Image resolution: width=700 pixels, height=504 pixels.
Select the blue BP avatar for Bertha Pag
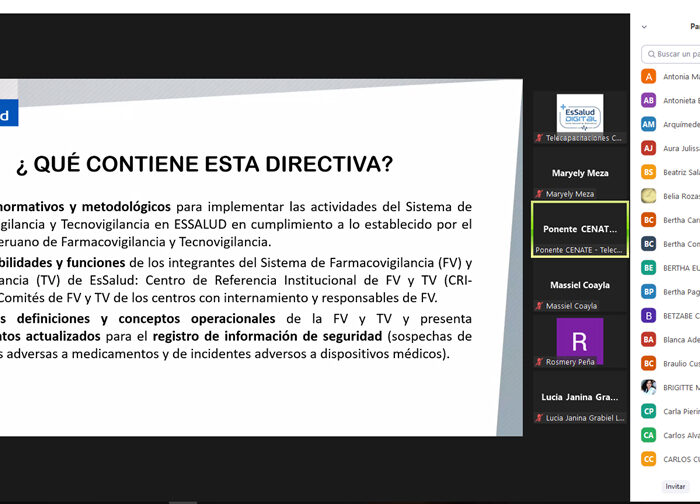649,292
